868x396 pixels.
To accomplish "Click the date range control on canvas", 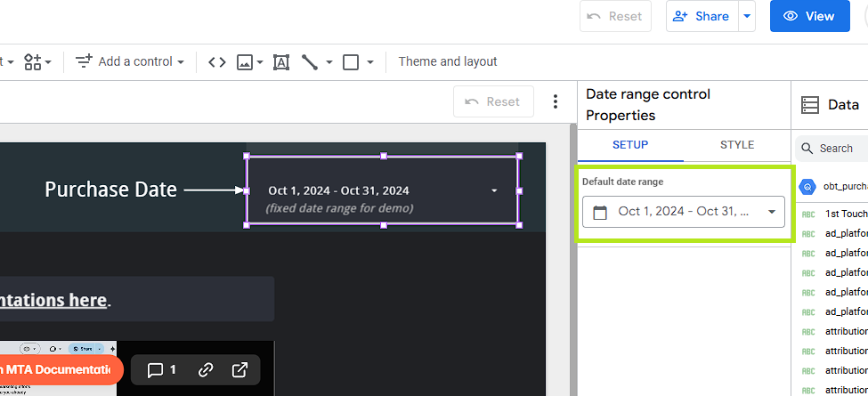I will pos(383,190).
